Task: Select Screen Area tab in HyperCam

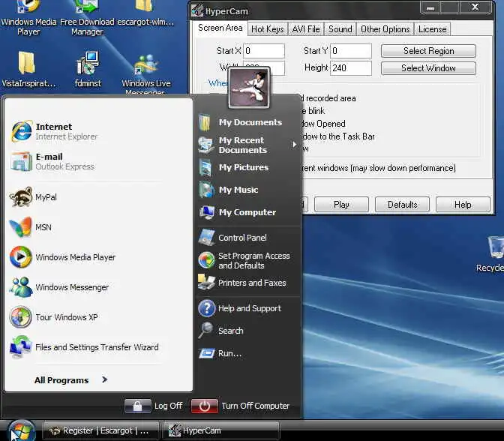Action: (220, 28)
